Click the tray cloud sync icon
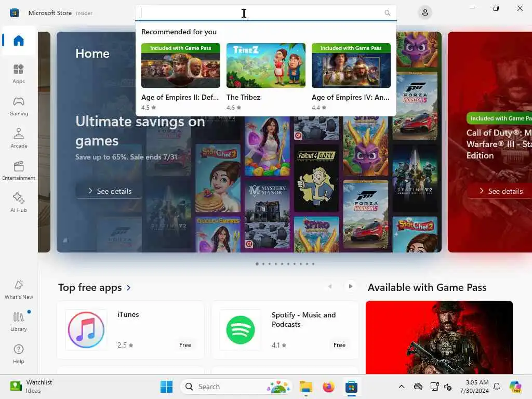Viewport: 532px width, 399px height. point(418,387)
